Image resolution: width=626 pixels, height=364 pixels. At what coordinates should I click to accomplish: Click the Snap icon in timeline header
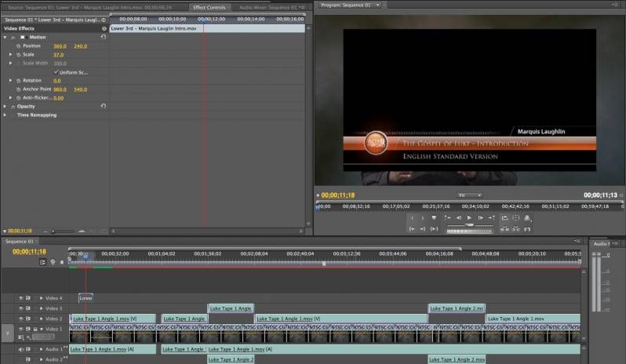43,262
